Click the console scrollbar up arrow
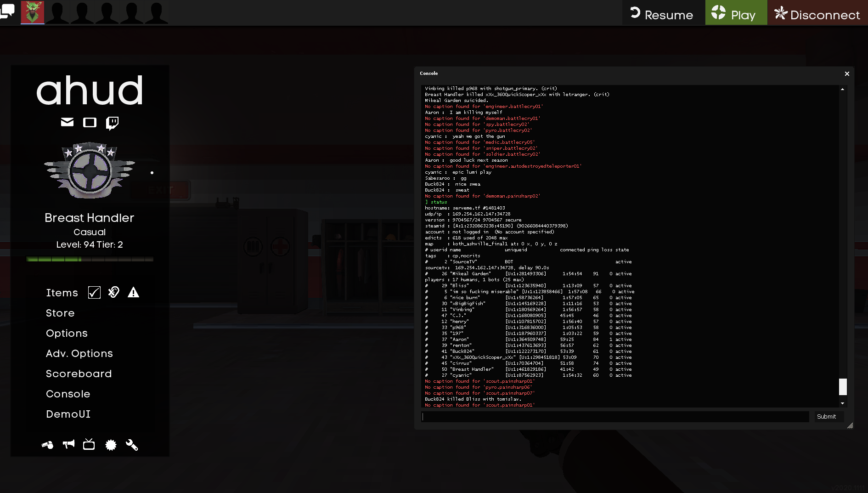The height and width of the screenshot is (493, 868). [842, 89]
